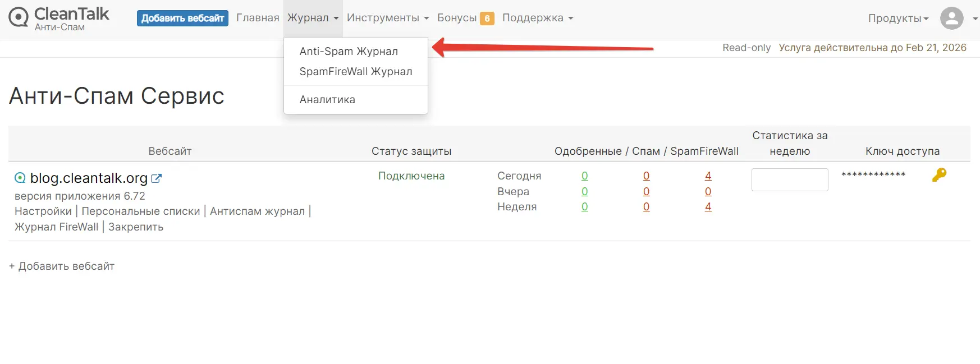This screenshot has width=980, height=364.
Task: Expand the Инструменты dropdown menu
Action: [388, 18]
